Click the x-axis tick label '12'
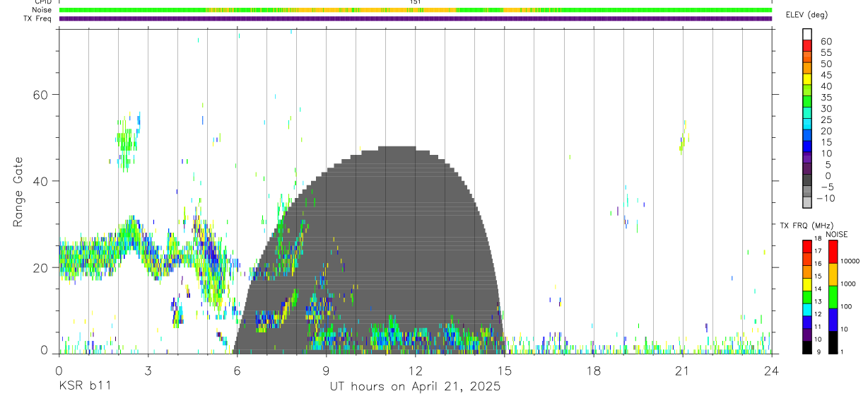Viewport: 868px width, 401px height. pos(415,370)
